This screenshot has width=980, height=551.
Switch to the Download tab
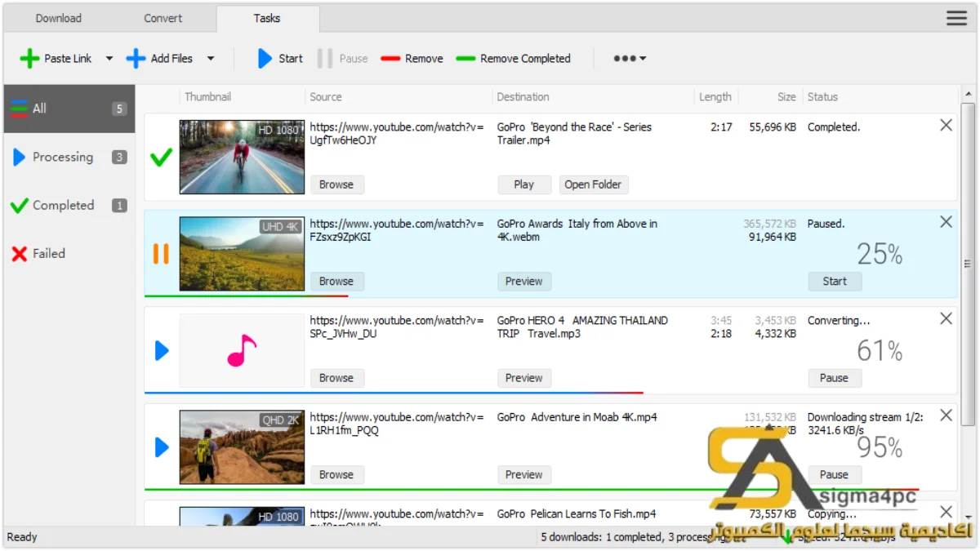click(59, 18)
